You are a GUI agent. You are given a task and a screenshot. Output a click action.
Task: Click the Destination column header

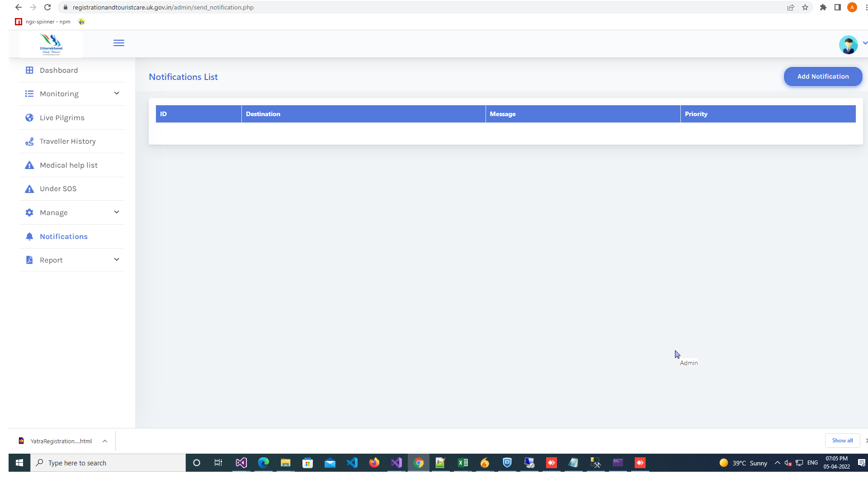263,114
